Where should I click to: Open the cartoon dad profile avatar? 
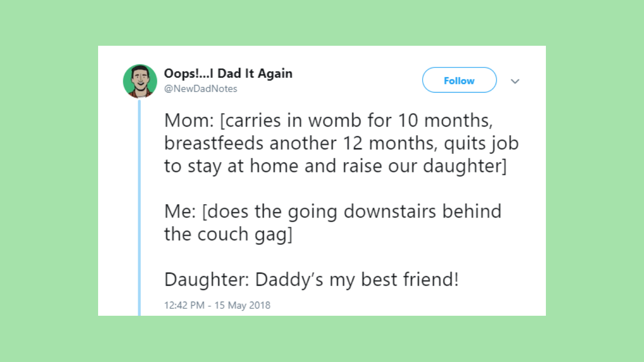(x=140, y=81)
